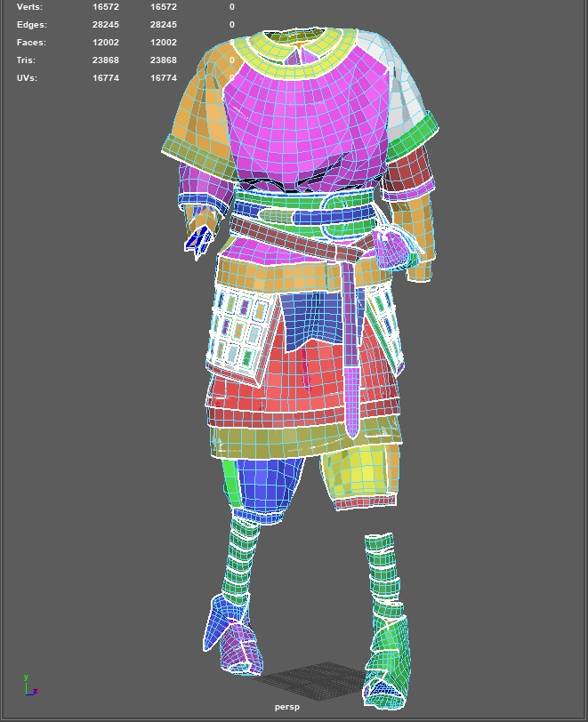Click the UVs count value 16774
This screenshot has width=588, height=722.
tap(106, 78)
